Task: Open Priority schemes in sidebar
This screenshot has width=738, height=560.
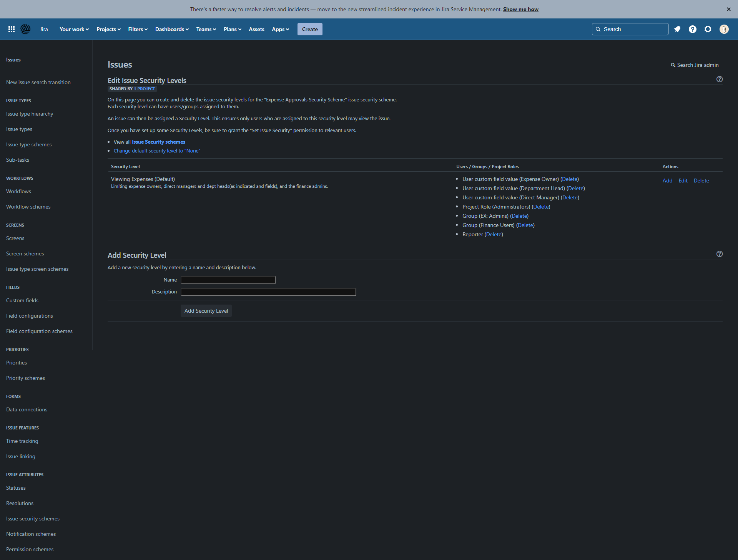Action: click(x=26, y=378)
